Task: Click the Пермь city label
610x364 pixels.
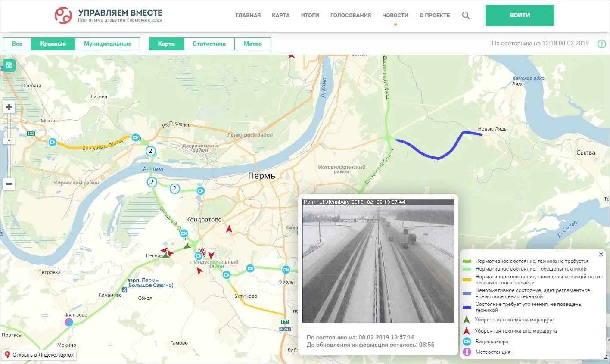Action: (x=261, y=176)
